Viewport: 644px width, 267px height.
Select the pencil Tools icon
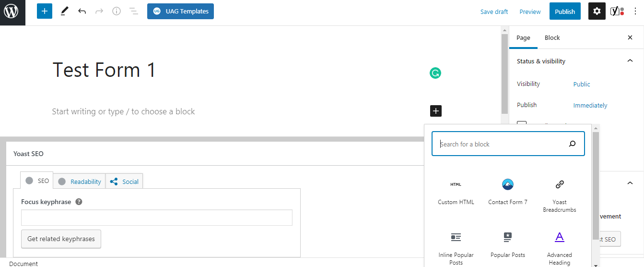[x=64, y=12]
